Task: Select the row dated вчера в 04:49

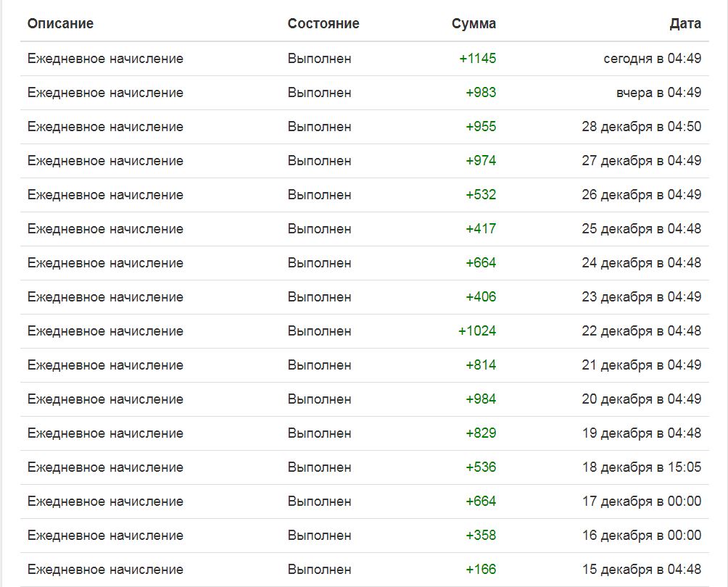Action: point(365,93)
